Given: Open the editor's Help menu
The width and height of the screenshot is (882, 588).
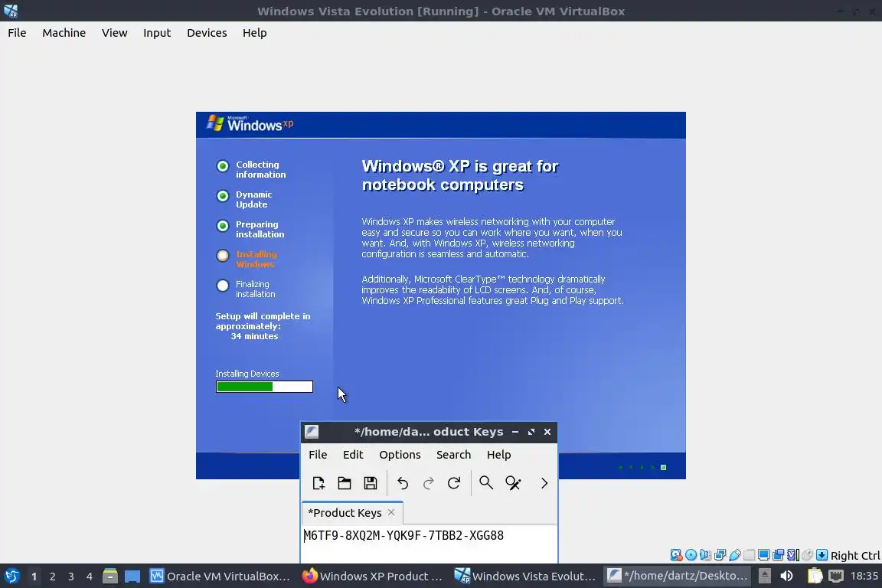Looking at the screenshot, I should 499,455.
